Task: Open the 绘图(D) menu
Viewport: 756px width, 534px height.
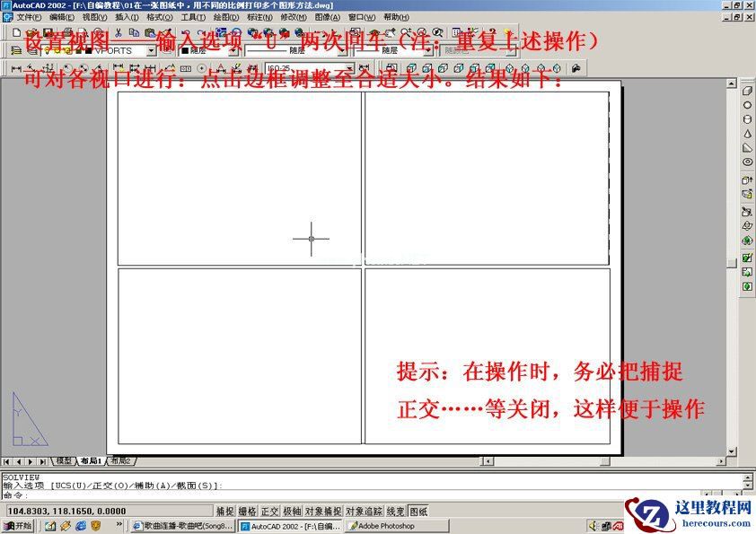Action: coord(226,17)
